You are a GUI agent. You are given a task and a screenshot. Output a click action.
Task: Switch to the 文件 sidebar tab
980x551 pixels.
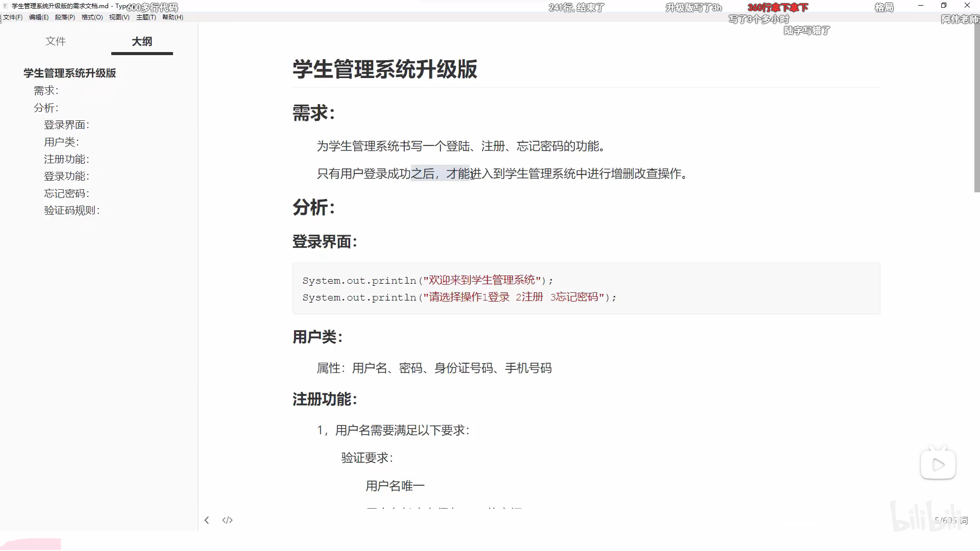pos(56,41)
